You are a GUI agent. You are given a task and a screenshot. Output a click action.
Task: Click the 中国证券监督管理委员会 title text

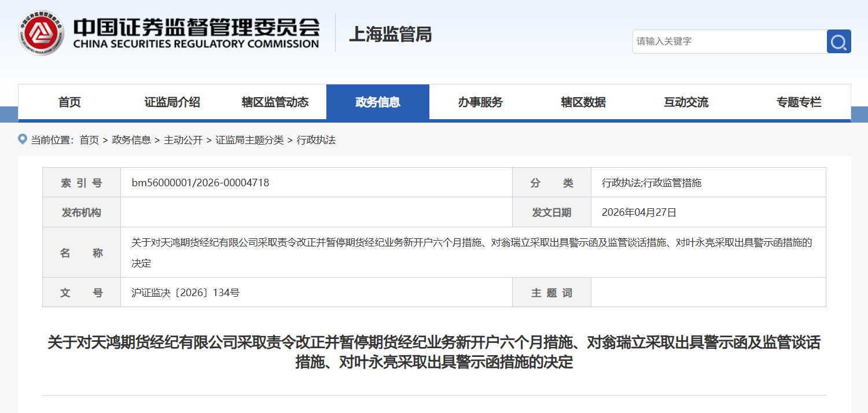pos(197,27)
